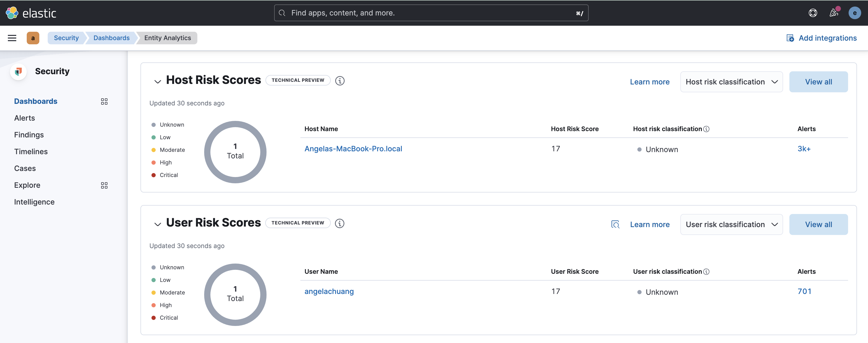The image size is (868, 343).
Task: Open the help icon in the top bar
Action: coord(813,13)
